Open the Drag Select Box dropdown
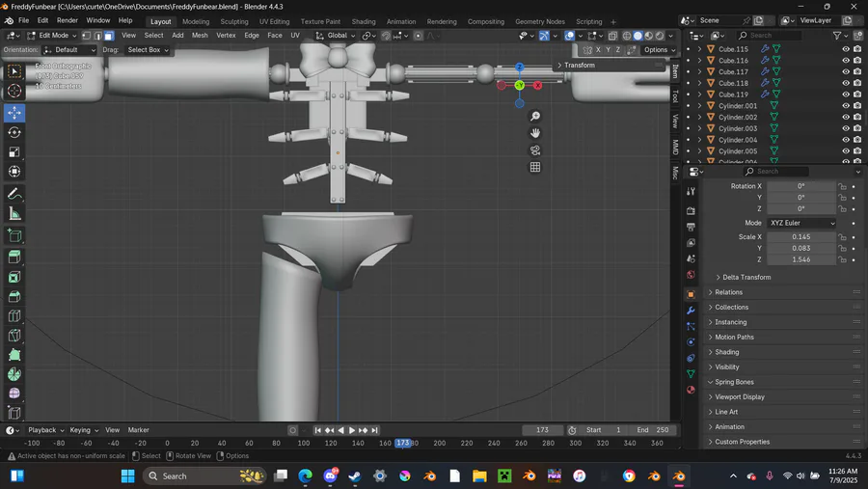This screenshot has height=489, width=868. coord(148,50)
